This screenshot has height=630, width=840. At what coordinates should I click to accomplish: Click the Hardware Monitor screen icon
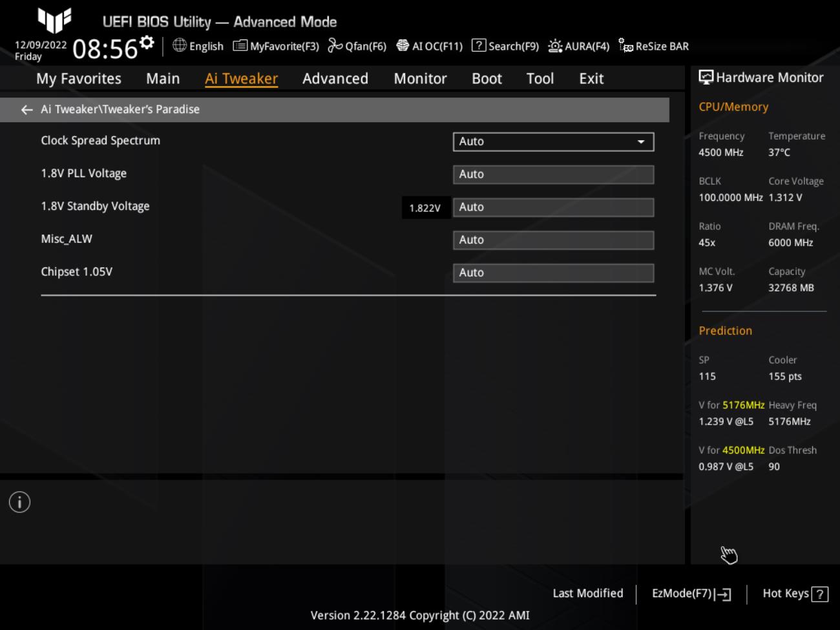click(x=706, y=78)
